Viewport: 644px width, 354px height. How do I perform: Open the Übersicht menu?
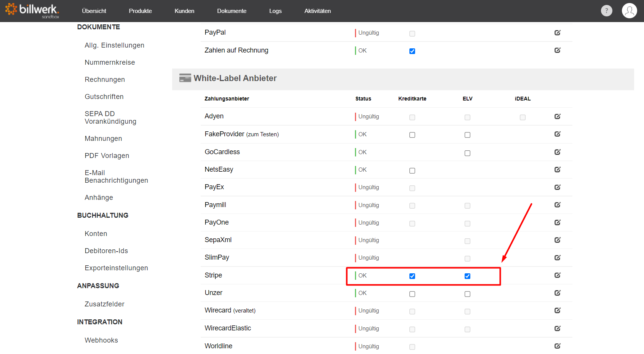point(94,11)
